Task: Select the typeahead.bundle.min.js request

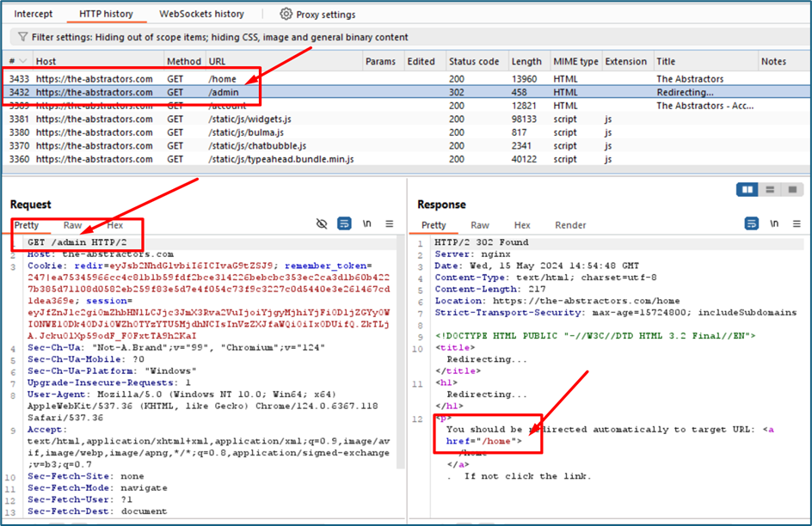Action: [407, 159]
